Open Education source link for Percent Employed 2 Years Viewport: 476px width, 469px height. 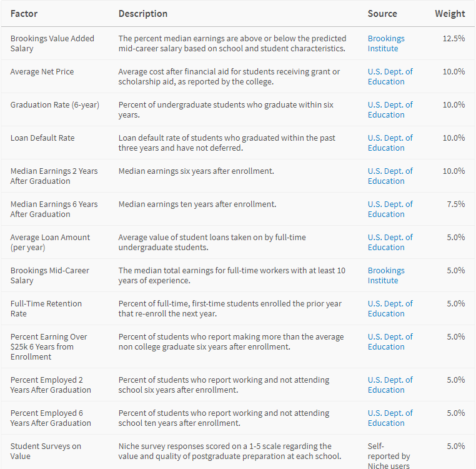pos(390,385)
